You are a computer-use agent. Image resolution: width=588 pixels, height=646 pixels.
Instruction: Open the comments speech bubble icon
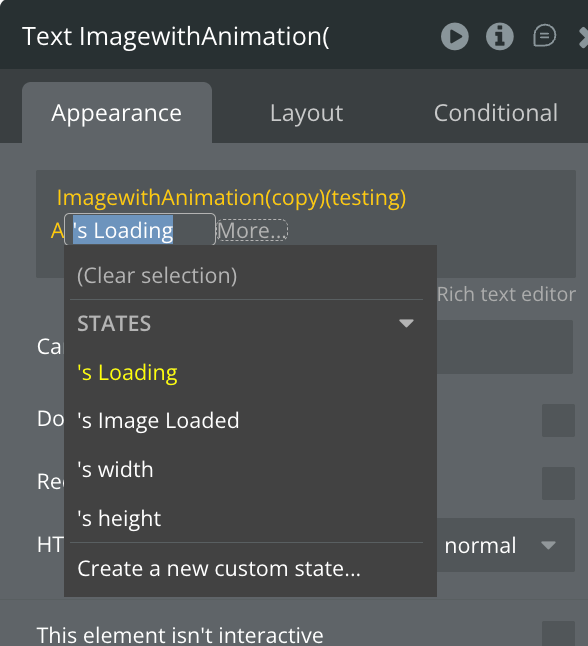pyautogui.click(x=544, y=36)
